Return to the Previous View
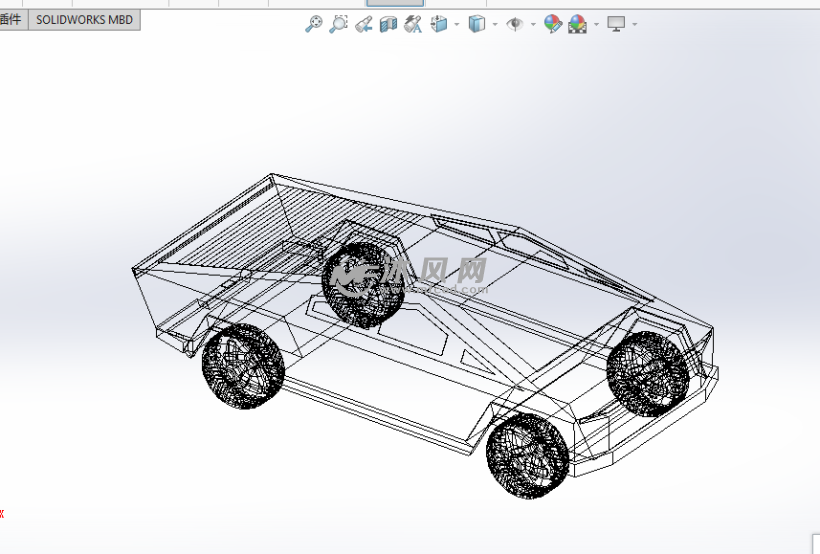The height and width of the screenshot is (554, 820). [363, 24]
